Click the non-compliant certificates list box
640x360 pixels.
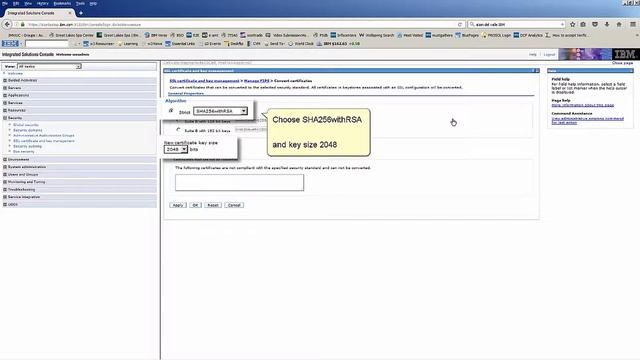[240, 182]
